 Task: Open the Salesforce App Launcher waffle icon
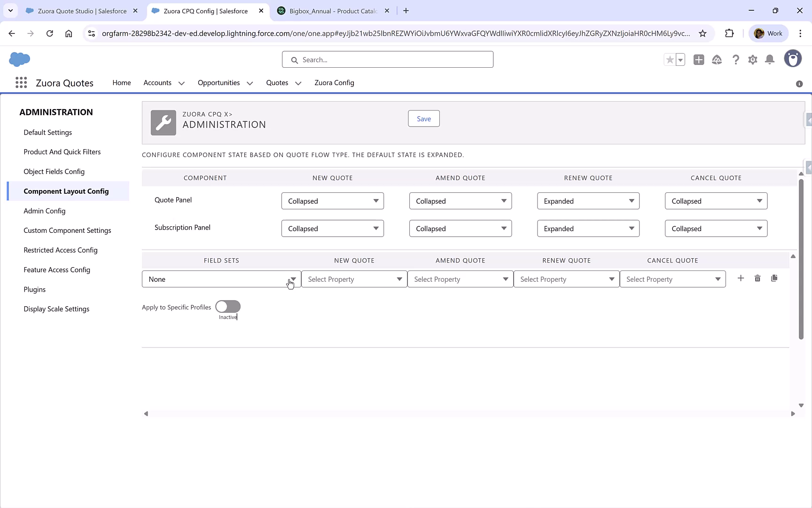21,82
